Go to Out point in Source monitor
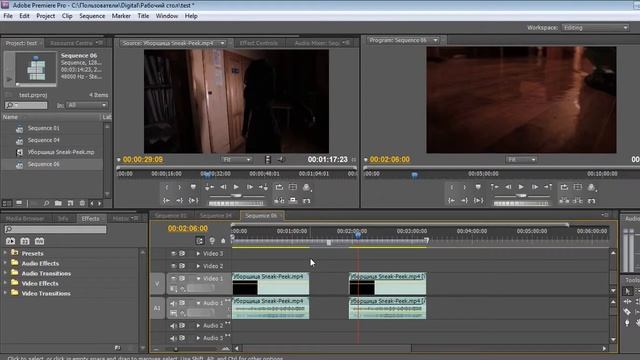Viewport: 640px width, 360px height. pyautogui.click(x=179, y=200)
